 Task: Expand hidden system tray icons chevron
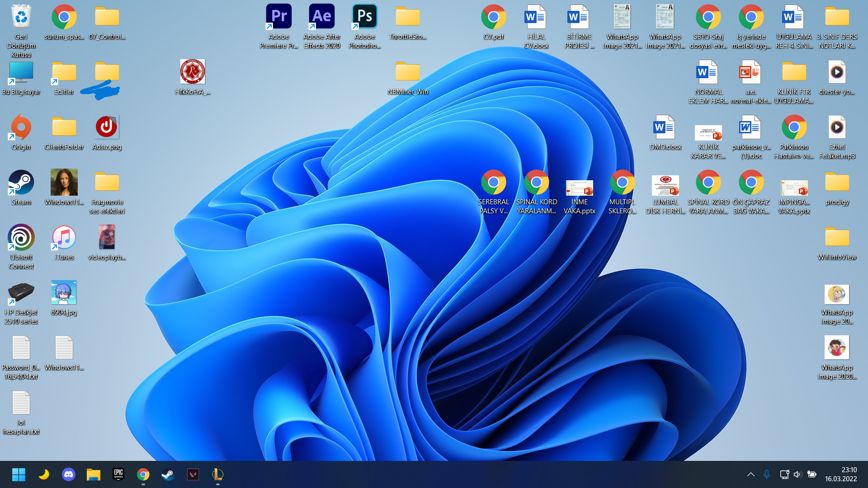click(x=750, y=474)
